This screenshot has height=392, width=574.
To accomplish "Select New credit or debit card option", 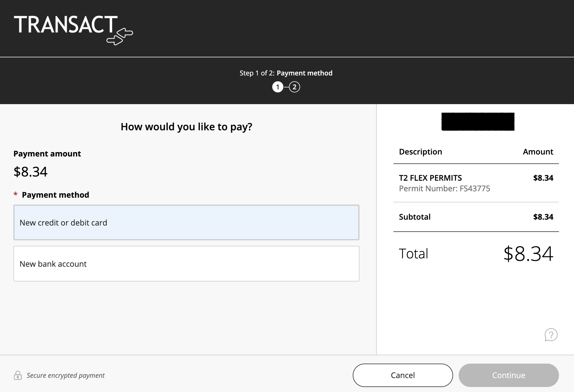I will [x=186, y=222].
